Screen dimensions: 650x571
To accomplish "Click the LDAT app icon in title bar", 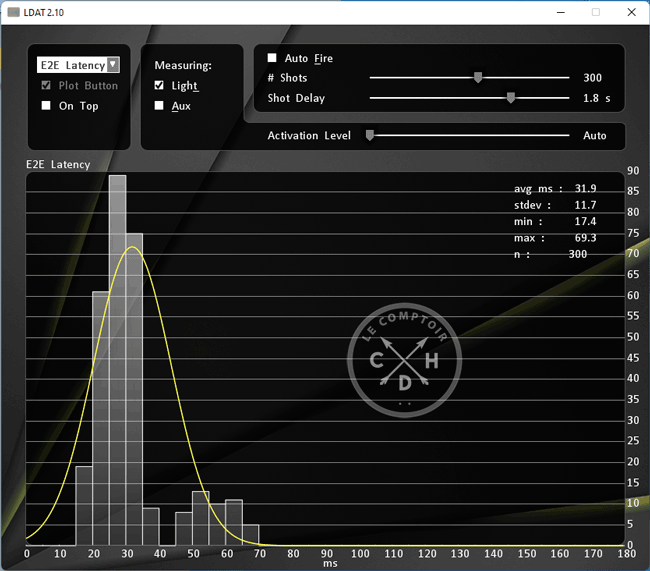I will tap(13, 12).
